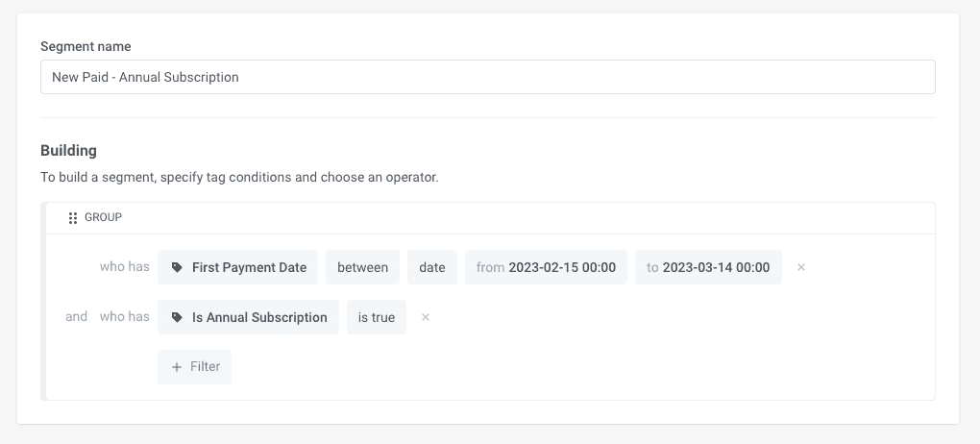Remove the First Payment Date condition

coord(801,267)
